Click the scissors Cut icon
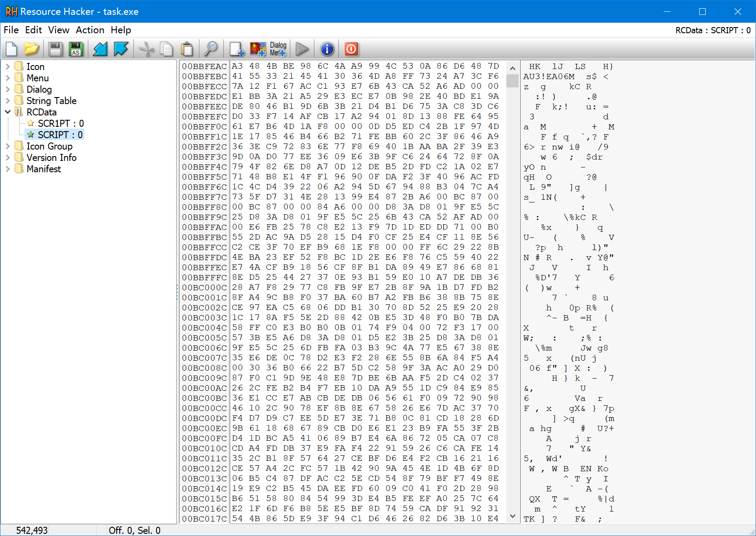756x536 pixels. [146, 49]
